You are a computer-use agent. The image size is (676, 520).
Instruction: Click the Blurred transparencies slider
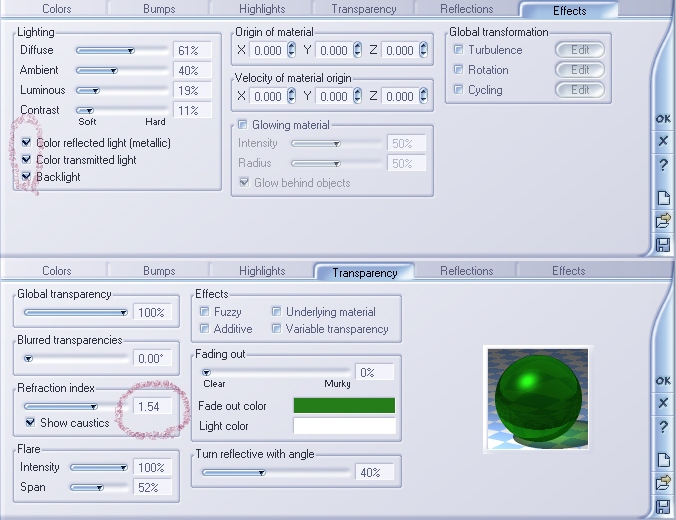(x=76, y=358)
